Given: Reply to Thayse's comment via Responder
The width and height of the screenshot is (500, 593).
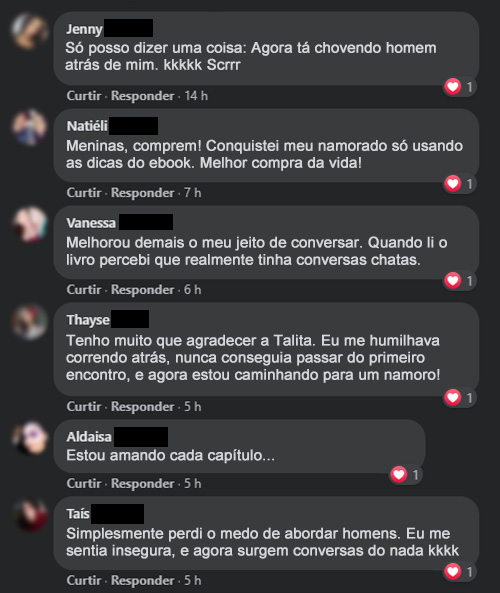Looking at the screenshot, I should [x=143, y=406].
